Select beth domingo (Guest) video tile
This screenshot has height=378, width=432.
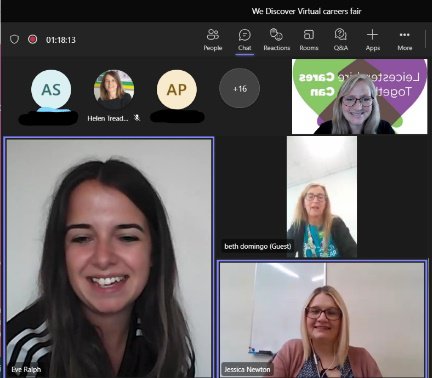coord(322,197)
